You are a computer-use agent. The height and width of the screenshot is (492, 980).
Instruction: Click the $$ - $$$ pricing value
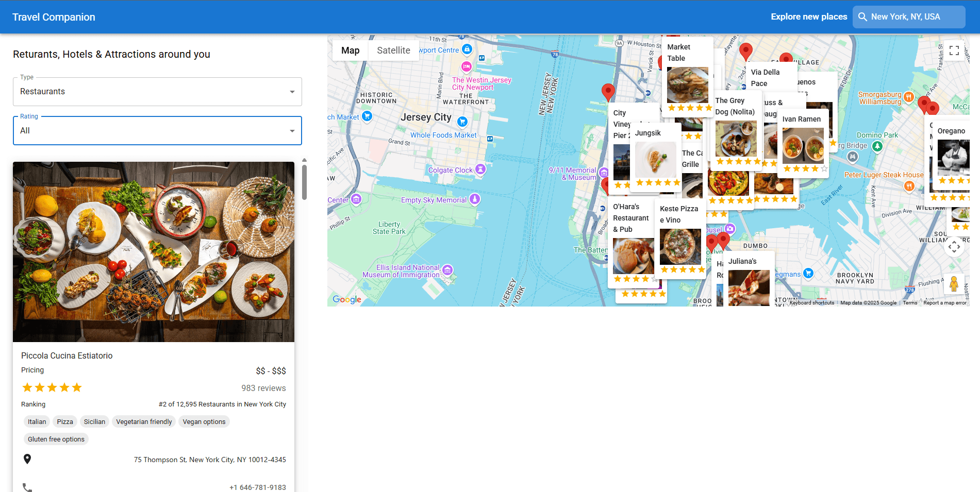[x=271, y=371]
